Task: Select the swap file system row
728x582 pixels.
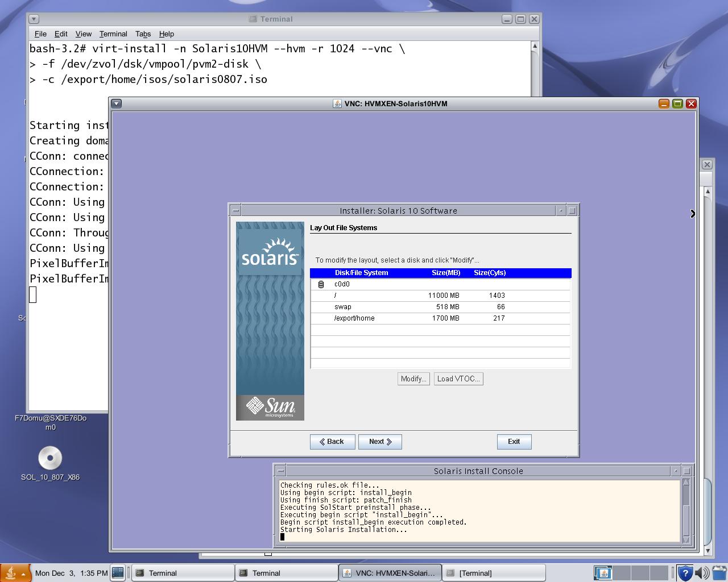Action: [x=440, y=307]
